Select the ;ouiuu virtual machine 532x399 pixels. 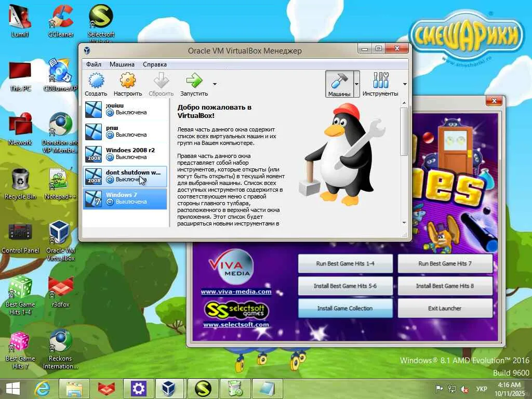pyautogui.click(x=125, y=109)
